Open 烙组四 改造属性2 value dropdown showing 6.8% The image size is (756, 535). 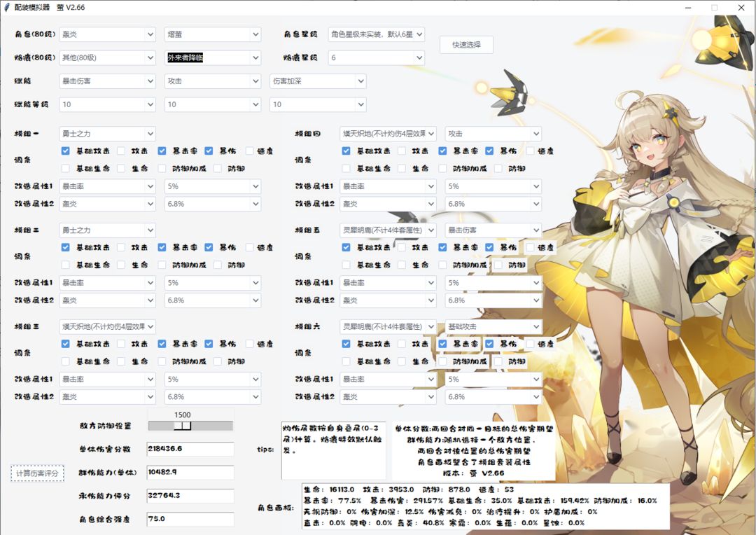(493, 204)
